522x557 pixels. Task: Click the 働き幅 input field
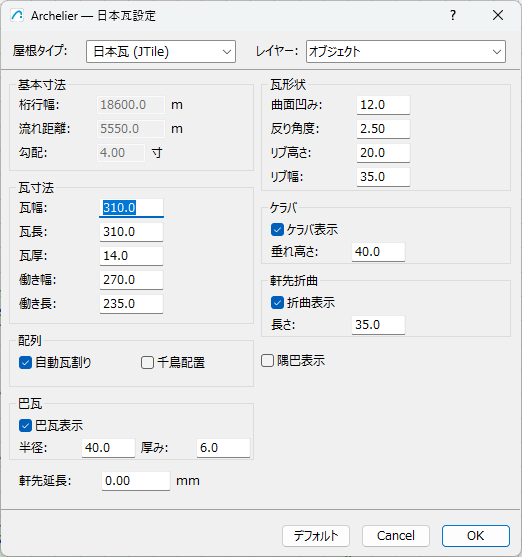click(131, 280)
